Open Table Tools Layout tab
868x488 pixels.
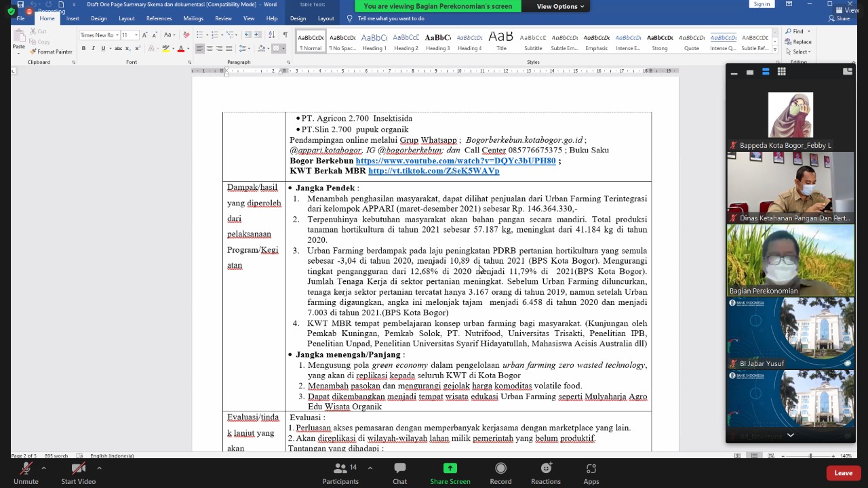point(326,18)
